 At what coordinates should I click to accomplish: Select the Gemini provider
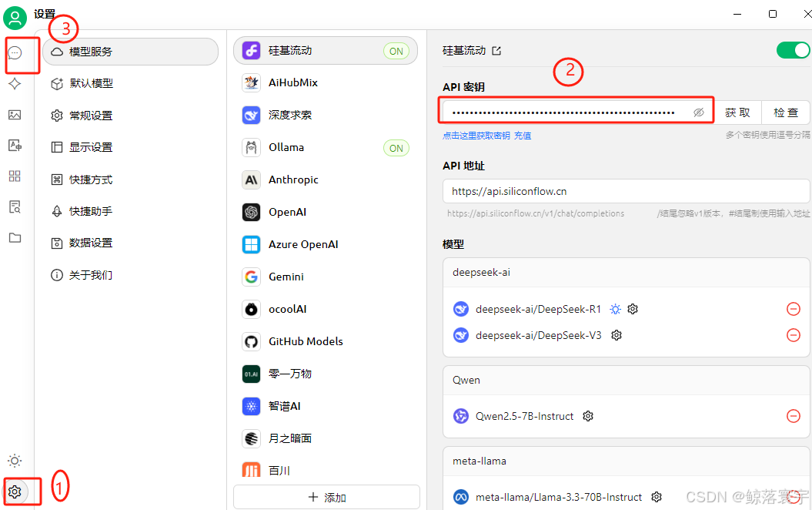pyautogui.click(x=326, y=277)
